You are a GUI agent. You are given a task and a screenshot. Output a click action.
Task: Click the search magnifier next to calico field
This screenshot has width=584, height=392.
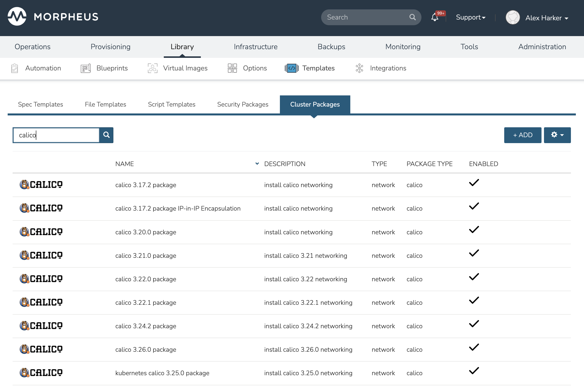coord(106,135)
